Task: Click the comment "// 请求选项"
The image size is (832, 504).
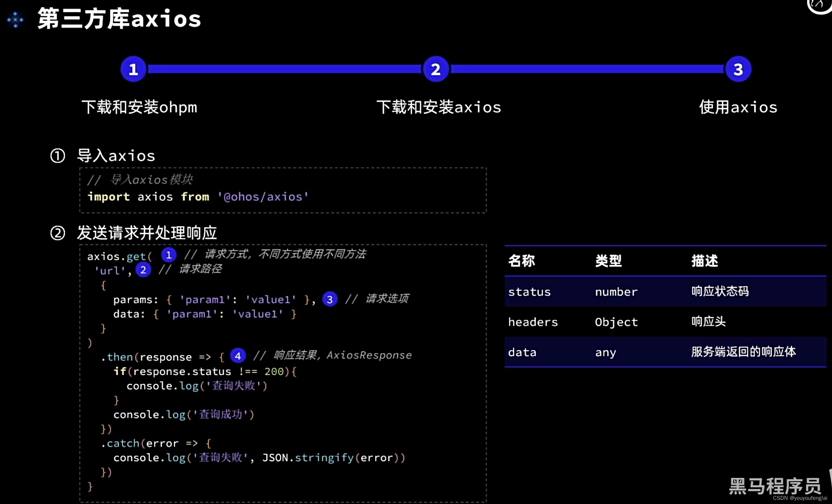Action: pos(377,299)
